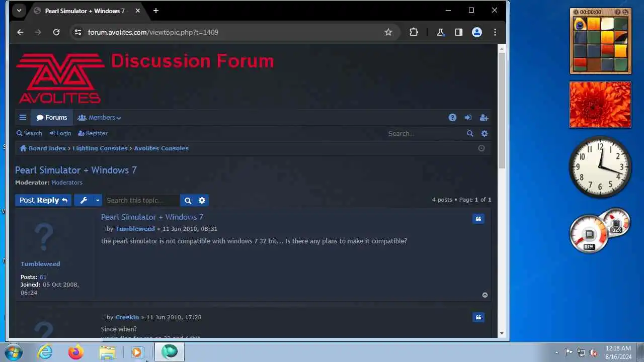
Task: Quote Tumbleweed's post
Action: click(478, 219)
